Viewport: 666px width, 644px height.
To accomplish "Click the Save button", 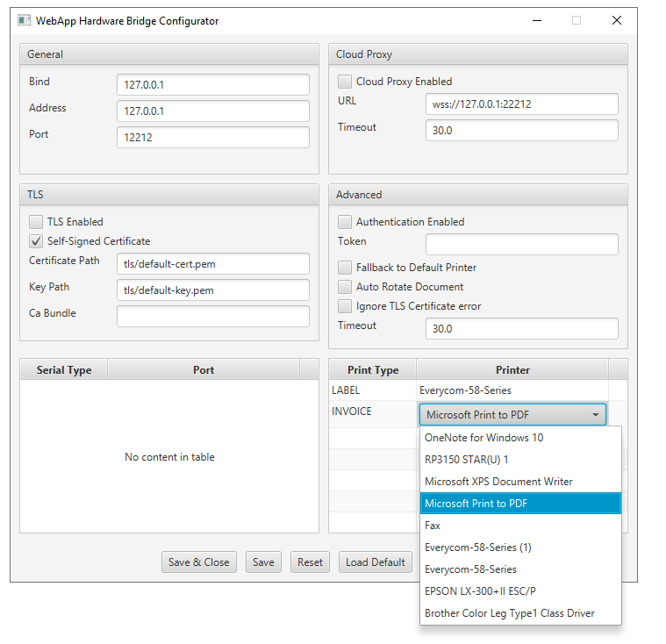I will 263,562.
